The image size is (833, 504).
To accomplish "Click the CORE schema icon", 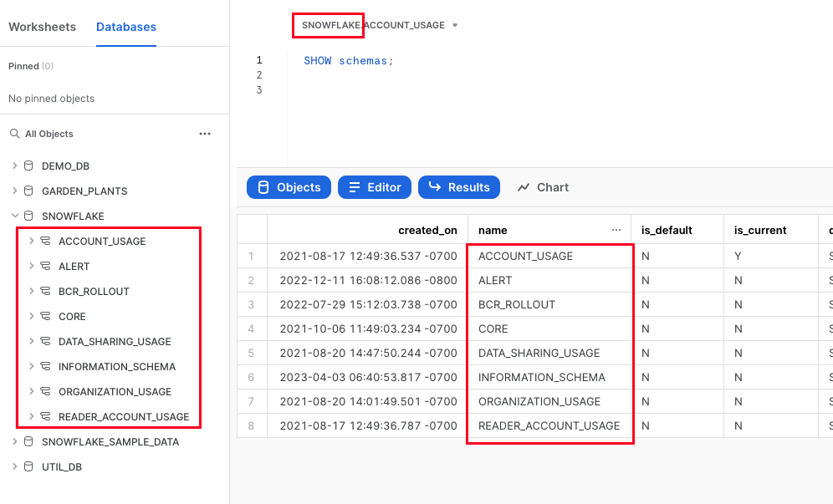I will [x=46, y=316].
